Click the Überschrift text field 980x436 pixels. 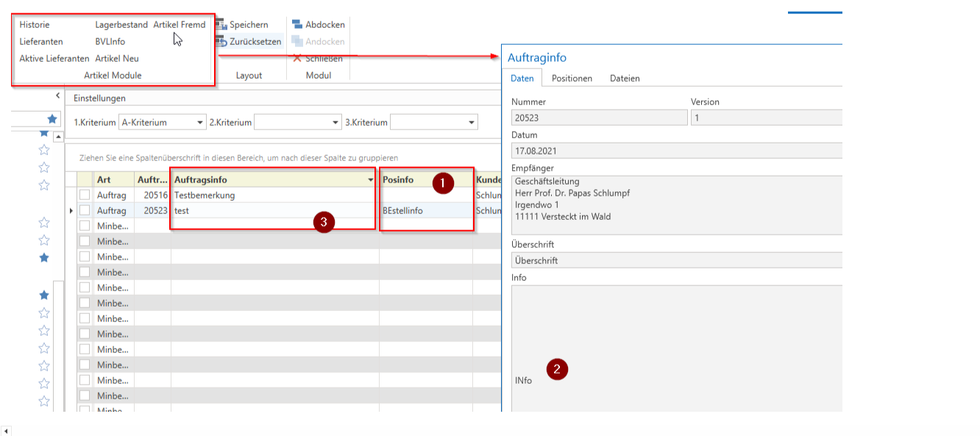(675, 260)
